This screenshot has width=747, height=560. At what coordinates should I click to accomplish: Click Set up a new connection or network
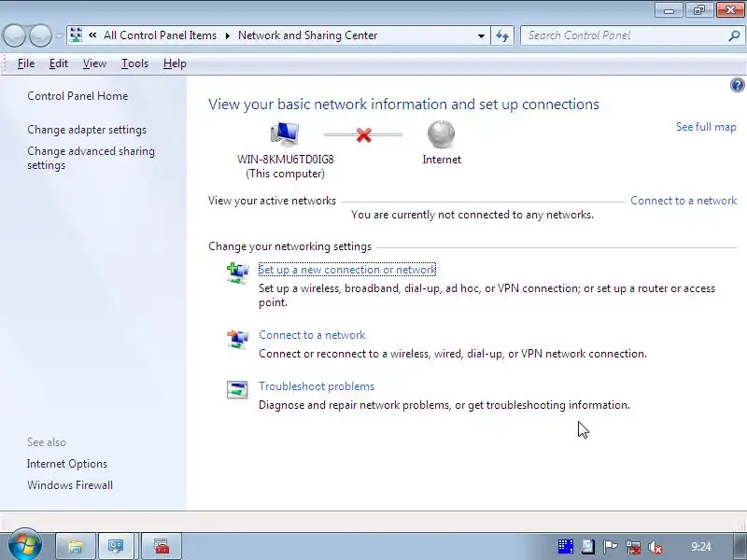click(346, 270)
